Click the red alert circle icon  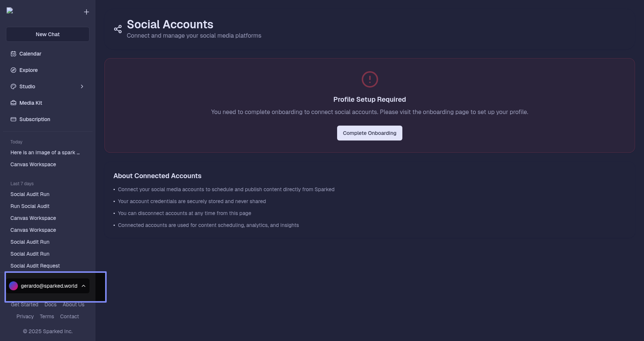(370, 79)
